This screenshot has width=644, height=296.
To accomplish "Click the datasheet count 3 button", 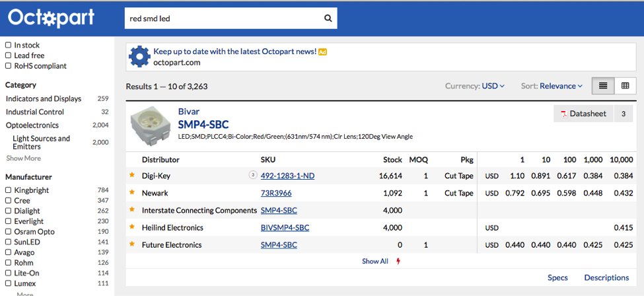I will (624, 114).
